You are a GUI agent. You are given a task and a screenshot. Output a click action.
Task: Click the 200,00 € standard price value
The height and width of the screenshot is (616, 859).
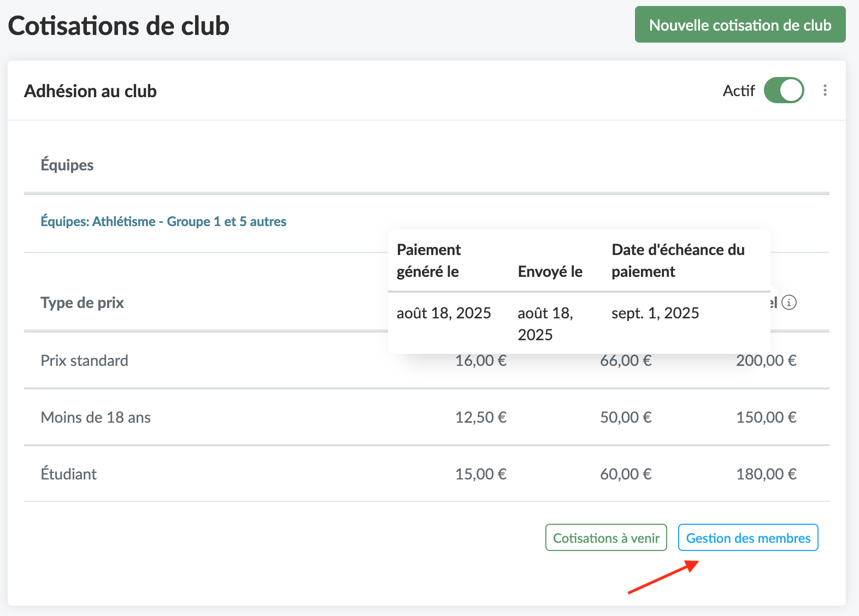tap(766, 361)
